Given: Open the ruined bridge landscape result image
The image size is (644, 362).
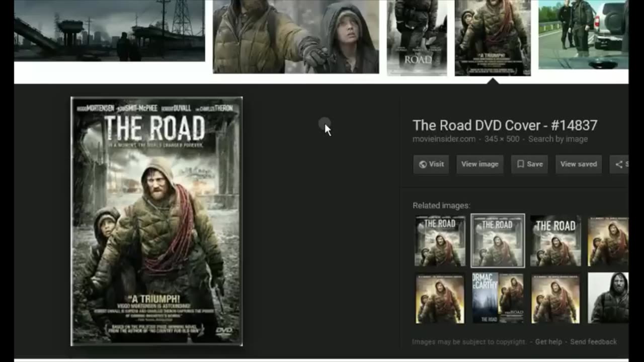Looking at the screenshot, I should (110, 31).
